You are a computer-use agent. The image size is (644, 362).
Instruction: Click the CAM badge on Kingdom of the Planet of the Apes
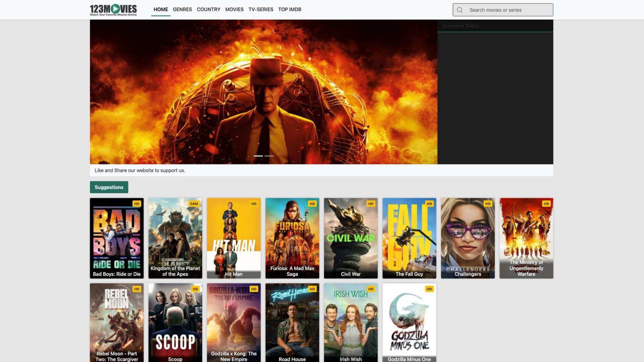tap(194, 204)
